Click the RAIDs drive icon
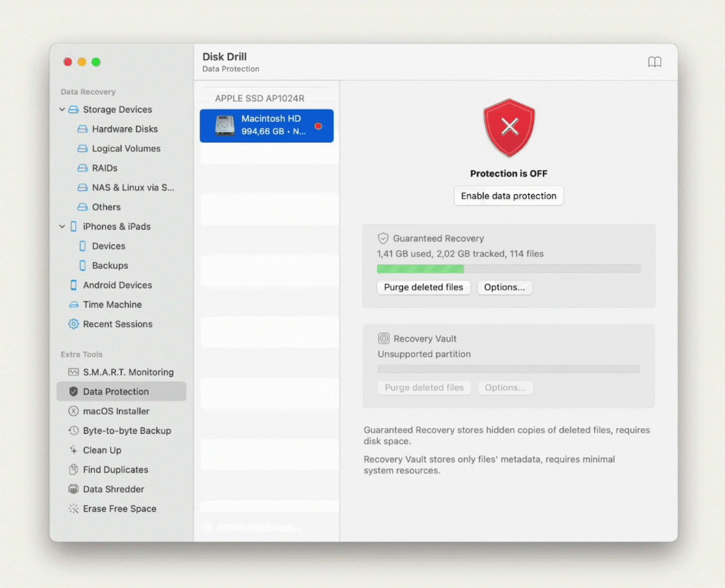This screenshot has width=725, height=588. click(x=82, y=168)
